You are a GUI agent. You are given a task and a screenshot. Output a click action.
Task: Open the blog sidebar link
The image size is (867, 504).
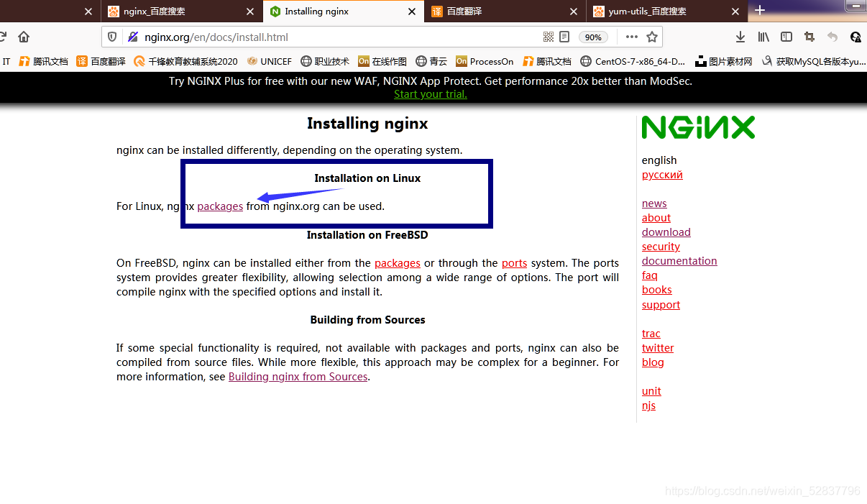(653, 362)
